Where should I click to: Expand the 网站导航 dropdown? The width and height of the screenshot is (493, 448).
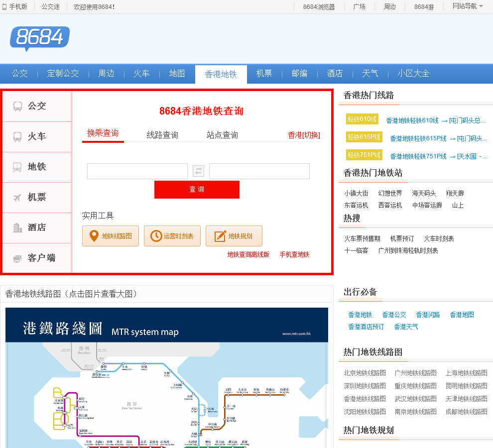click(468, 6)
